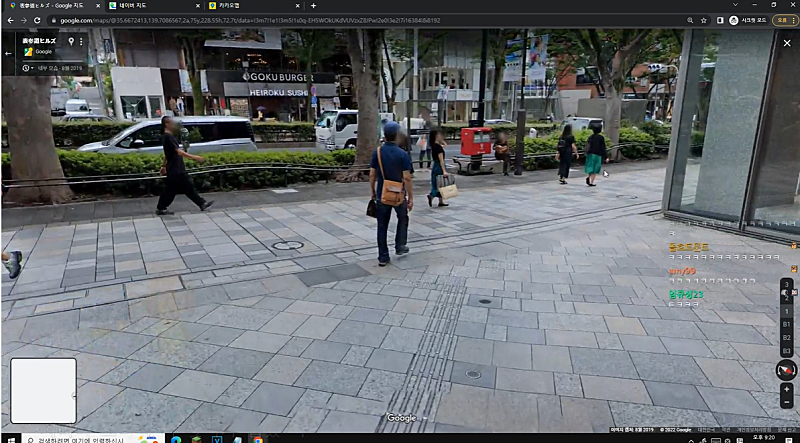Open a new browser tab
The width and height of the screenshot is (800, 443).
(313, 6)
